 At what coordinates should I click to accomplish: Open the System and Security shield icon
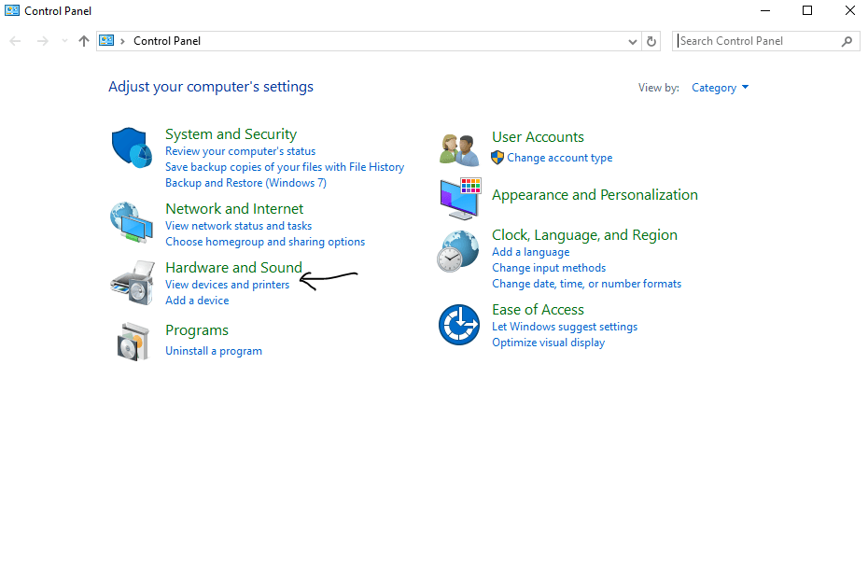click(x=132, y=148)
